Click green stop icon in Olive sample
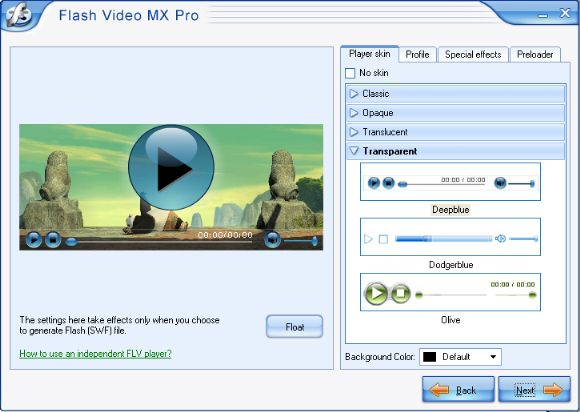580x412 pixels. (x=400, y=294)
